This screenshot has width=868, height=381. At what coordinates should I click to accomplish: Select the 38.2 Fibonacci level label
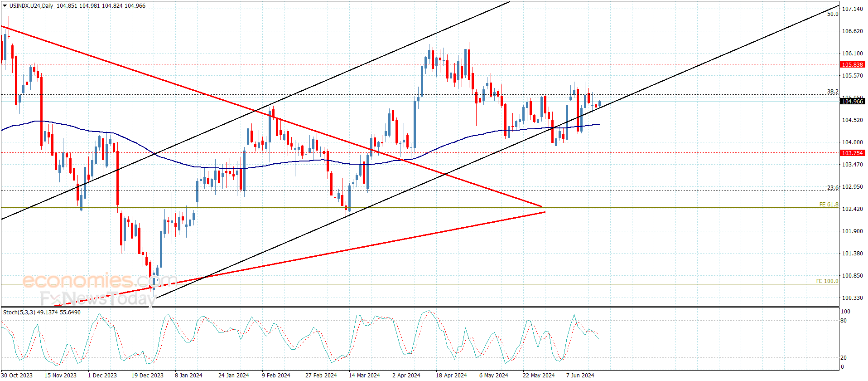[833, 92]
